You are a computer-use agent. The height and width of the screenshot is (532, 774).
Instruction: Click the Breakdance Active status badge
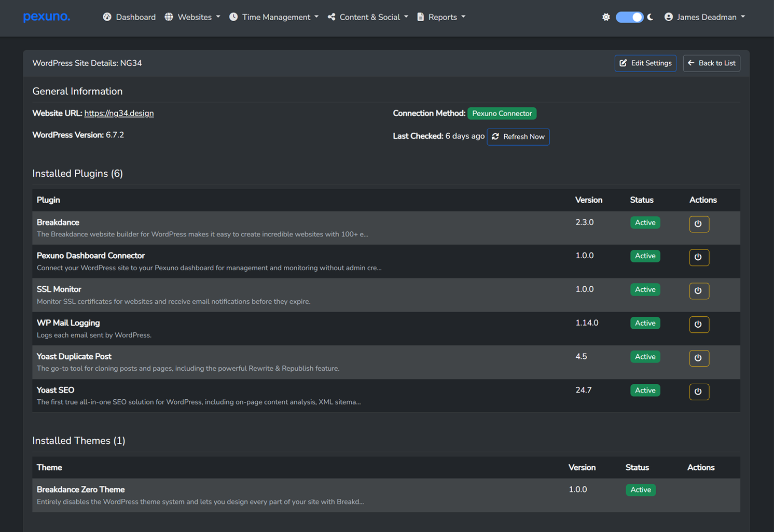tap(645, 222)
